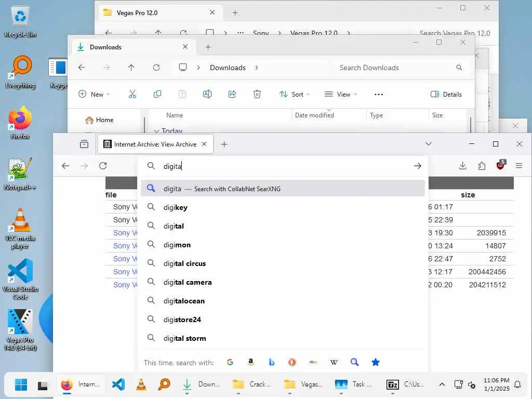The image size is (532, 399).
Task: Search with Google icon in the one-off search row
Action: [x=230, y=362]
